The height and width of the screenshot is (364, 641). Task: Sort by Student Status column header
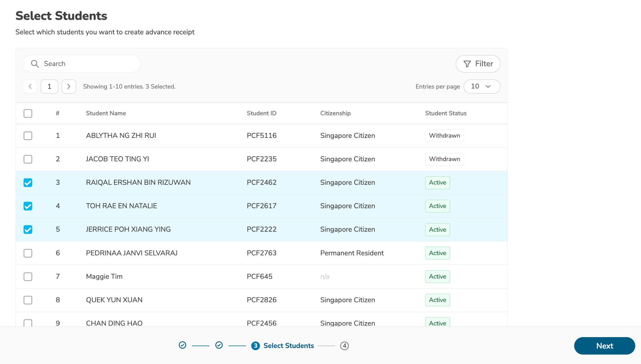(x=445, y=113)
